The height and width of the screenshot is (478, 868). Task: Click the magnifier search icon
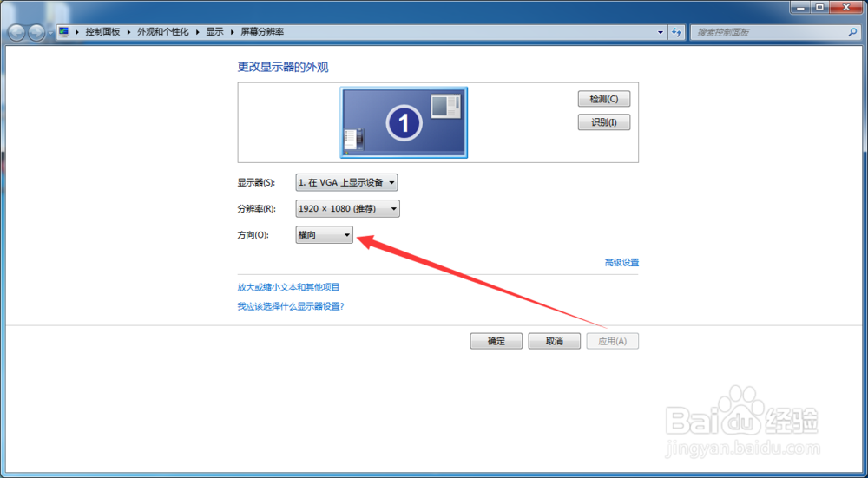(x=852, y=33)
